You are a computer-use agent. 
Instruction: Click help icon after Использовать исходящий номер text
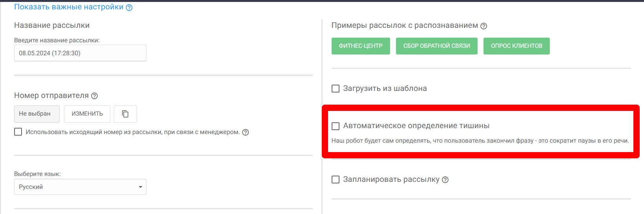pos(246,132)
